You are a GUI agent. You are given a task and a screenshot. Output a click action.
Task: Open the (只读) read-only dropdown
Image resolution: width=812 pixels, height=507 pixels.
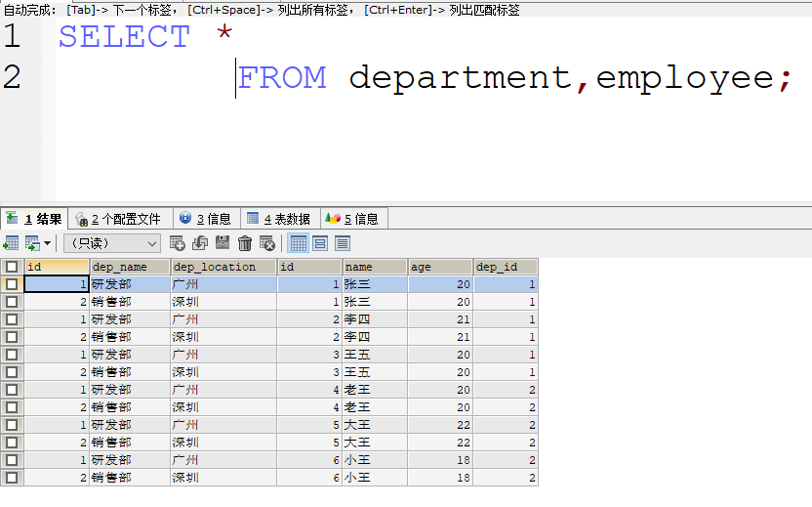[112, 243]
